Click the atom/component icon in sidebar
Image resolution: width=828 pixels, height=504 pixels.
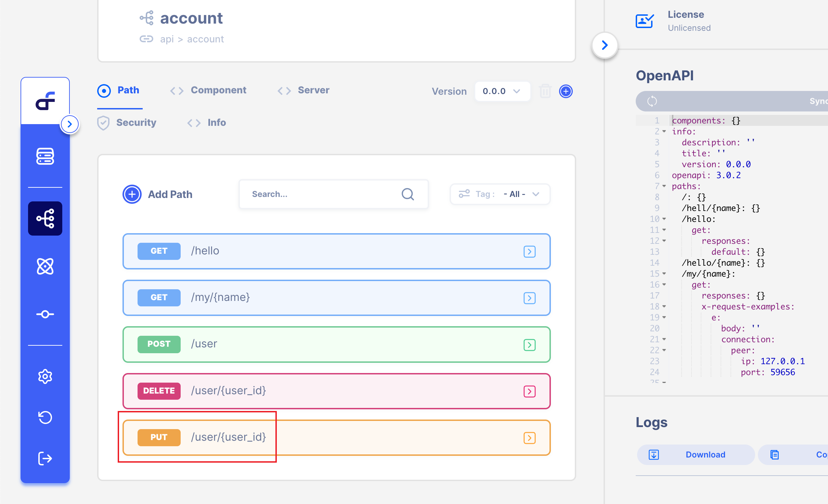45,265
